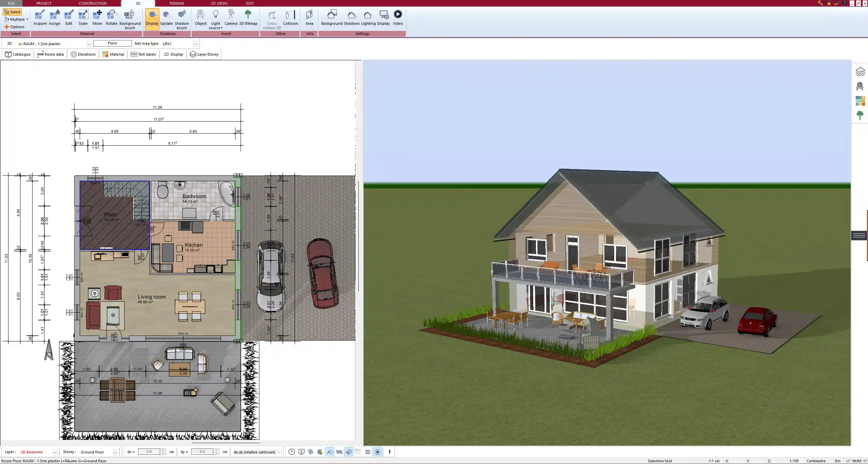Open the layers icon in right sidebar

tap(860, 72)
